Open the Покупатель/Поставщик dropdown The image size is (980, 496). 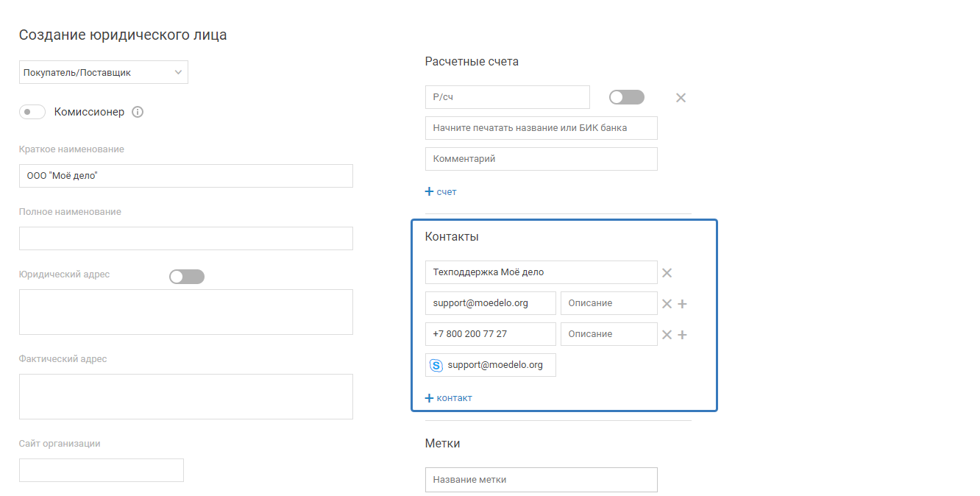click(103, 72)
